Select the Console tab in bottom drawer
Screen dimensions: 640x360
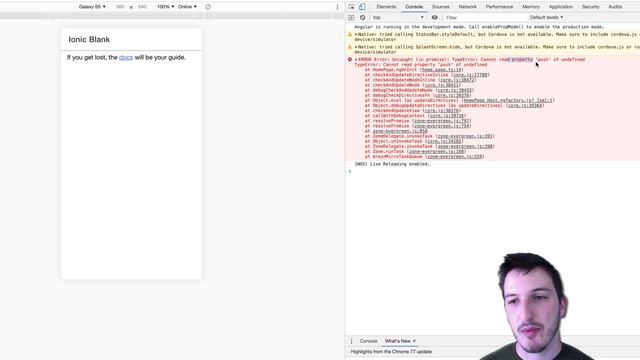click(368, 341)
